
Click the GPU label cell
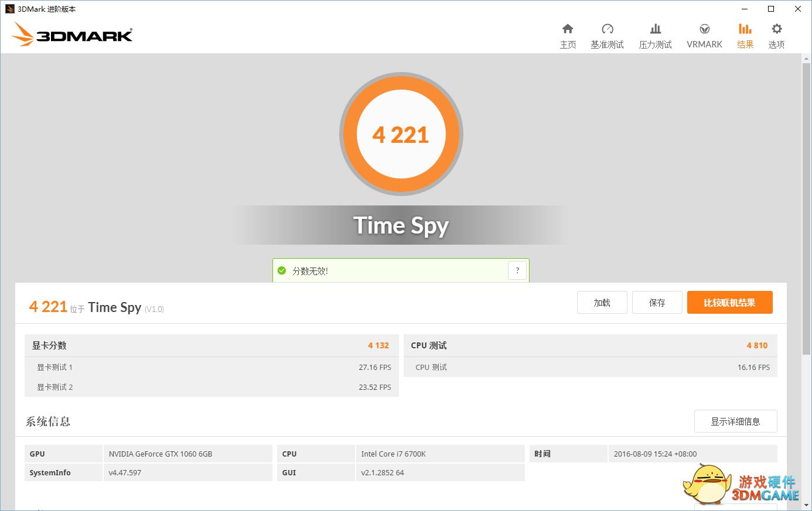click(x=63, y=454)
